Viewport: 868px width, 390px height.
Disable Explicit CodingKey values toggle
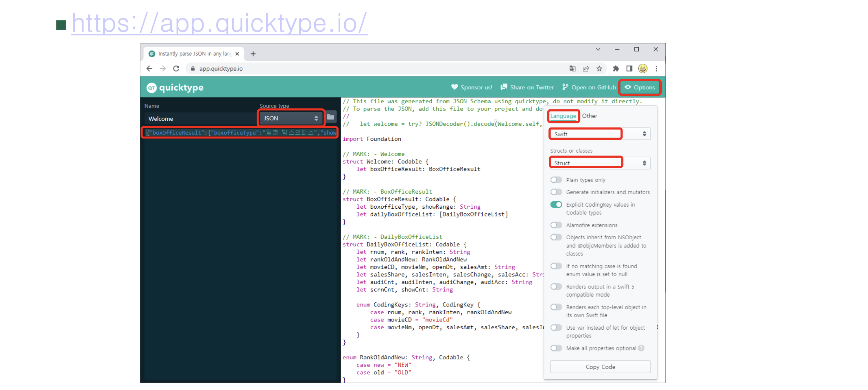click(556, 205)
